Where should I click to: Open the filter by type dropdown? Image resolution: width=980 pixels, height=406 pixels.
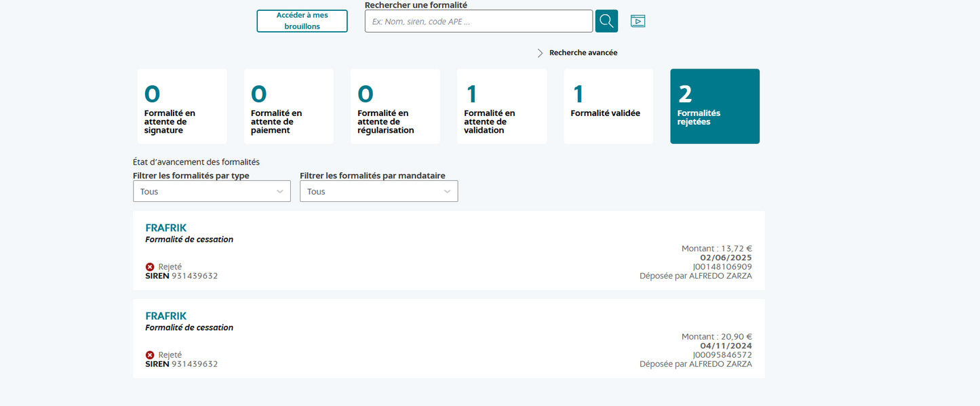(212, 191)
